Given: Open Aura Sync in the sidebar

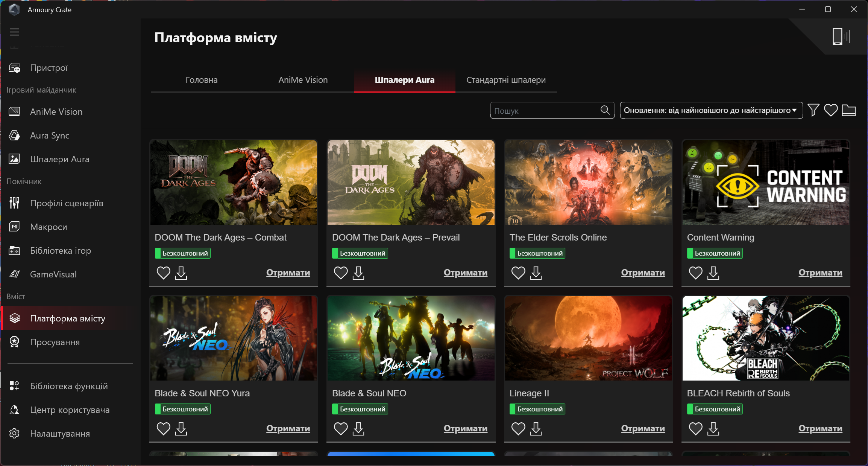Looking at the screenshot, I should pyautogui.click(x=50, y=136).
